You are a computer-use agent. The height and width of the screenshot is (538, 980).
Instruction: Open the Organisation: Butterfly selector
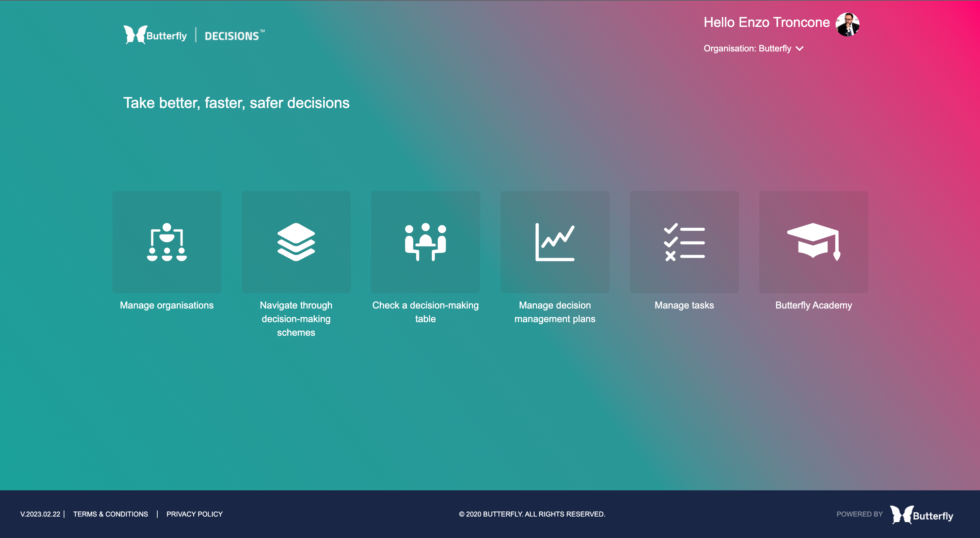(747, 49)
